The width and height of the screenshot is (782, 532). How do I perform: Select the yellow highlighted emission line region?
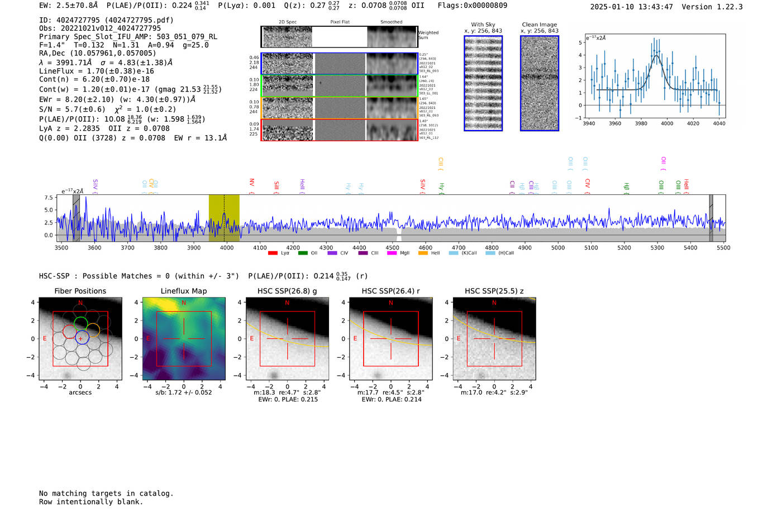point(224,218)
